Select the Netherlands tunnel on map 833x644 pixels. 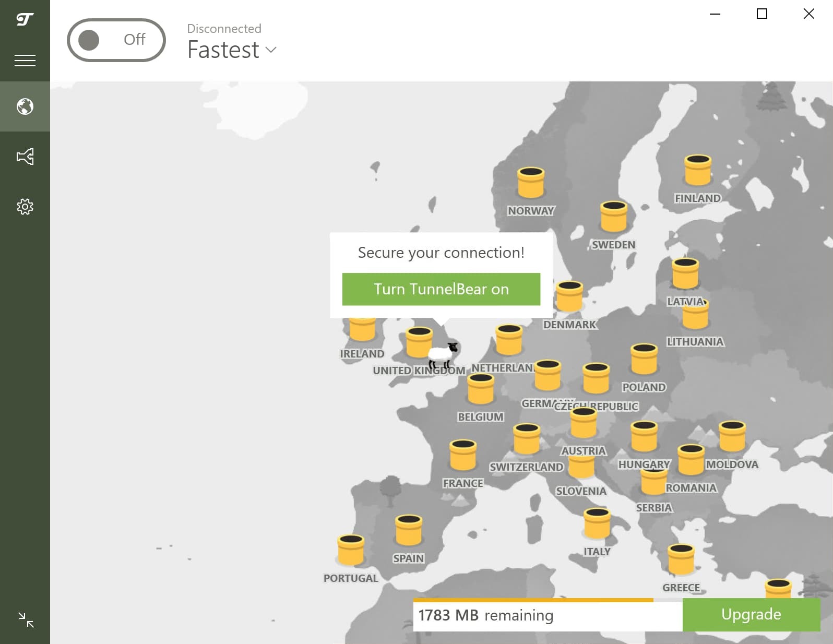(509, 339)
